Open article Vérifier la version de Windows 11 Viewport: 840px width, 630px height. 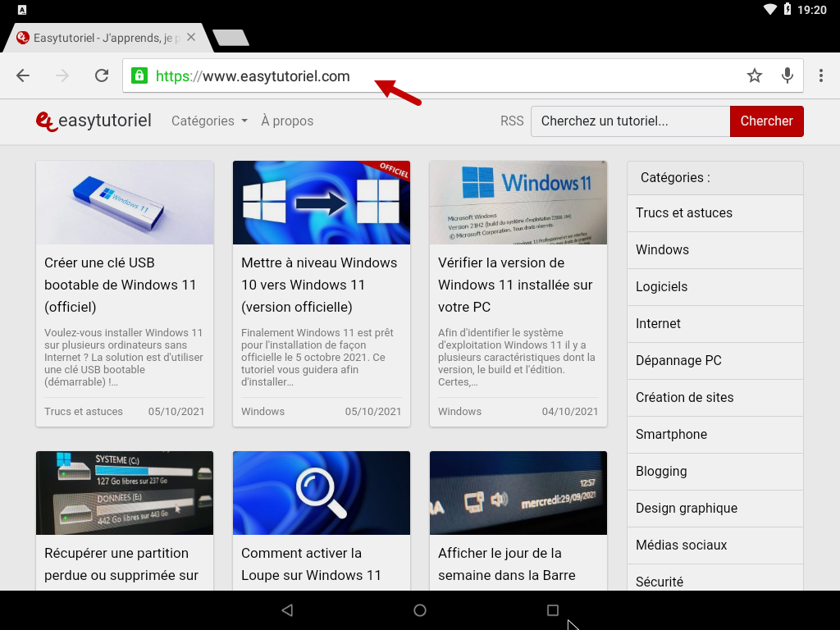(x=515, y=285)
